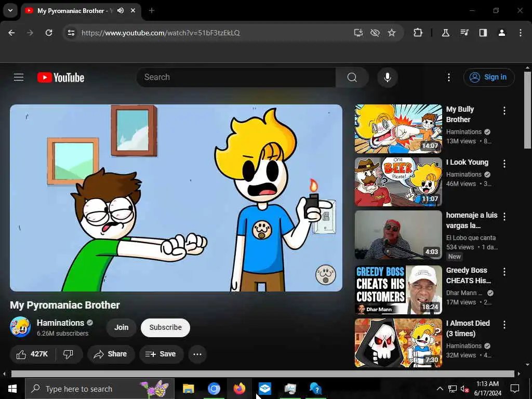Open the Windows notification center

pos(515,389)
